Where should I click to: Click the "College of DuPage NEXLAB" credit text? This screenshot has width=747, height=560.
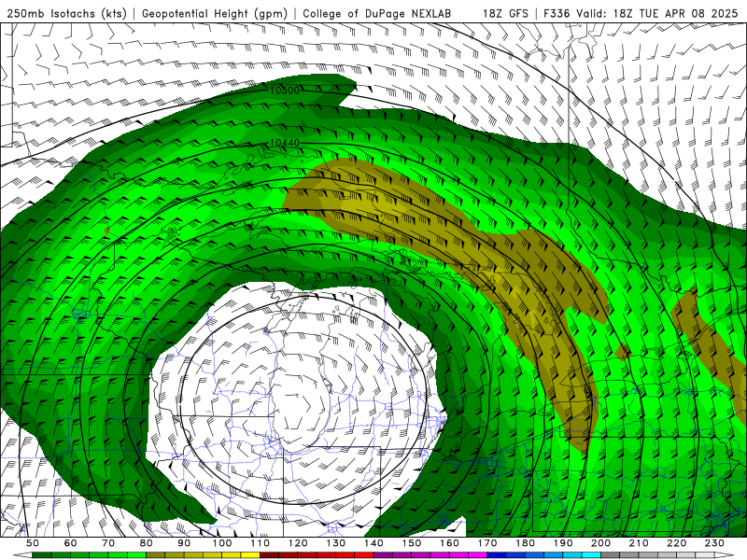[x=377, y=13]
